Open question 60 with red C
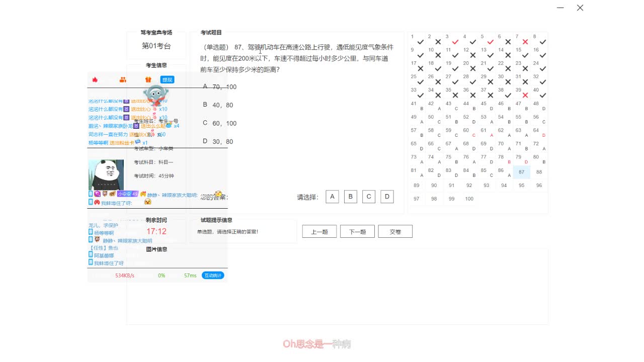This screenshot has height=362, width=644. click(469, 133)
